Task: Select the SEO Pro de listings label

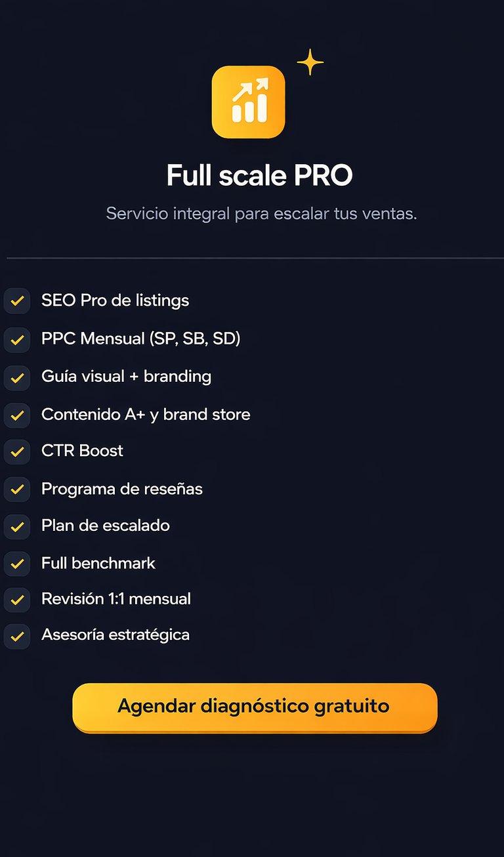Action: point(115,301)
